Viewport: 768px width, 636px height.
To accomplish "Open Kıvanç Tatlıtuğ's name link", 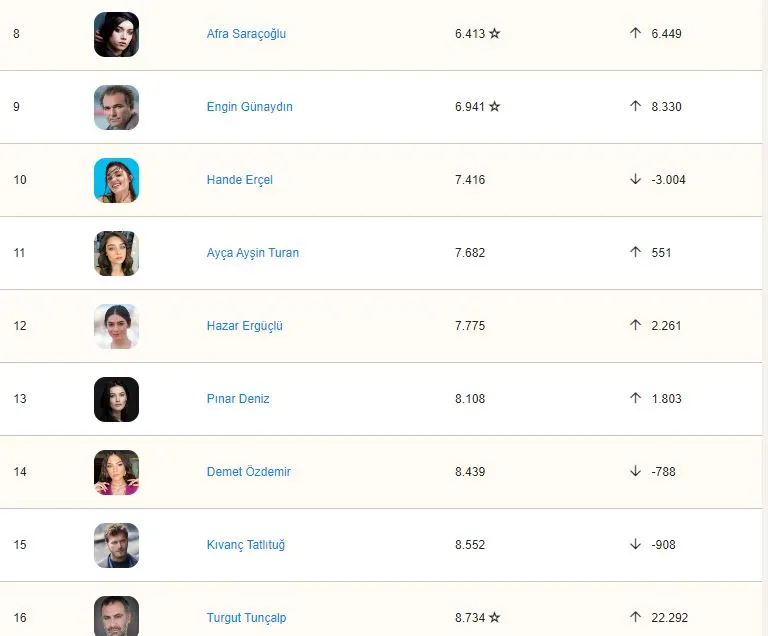I will click(246, 545).
